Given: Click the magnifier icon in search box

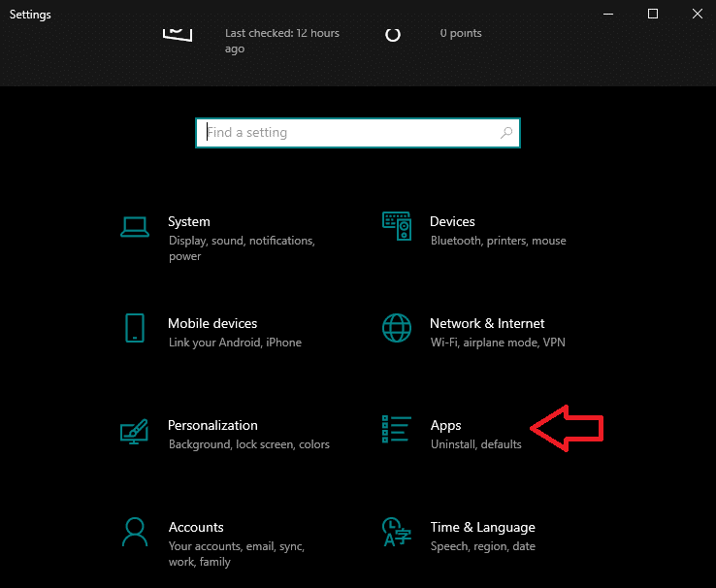Looking at the screenshot, I should [506, 133].
